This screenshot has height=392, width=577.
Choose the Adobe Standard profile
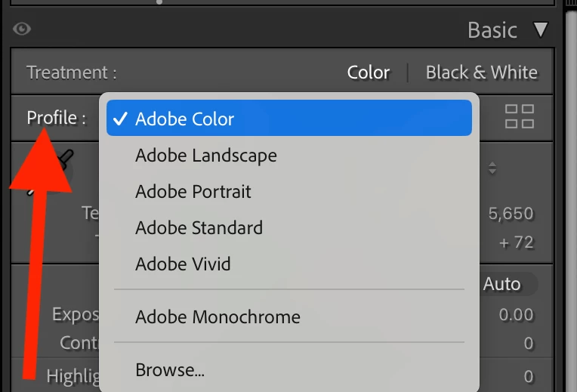(x=199, y=228)
